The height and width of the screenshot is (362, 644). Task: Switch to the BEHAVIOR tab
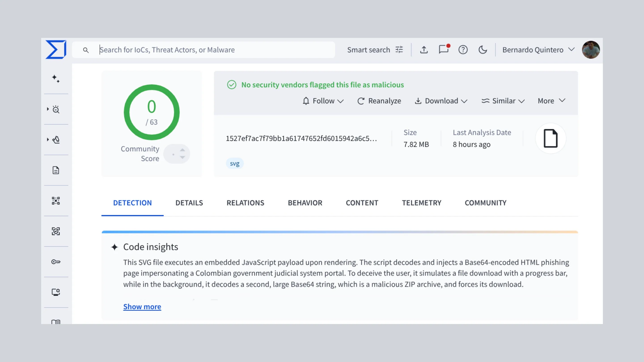pyautogui.click(x=305, y=203)
